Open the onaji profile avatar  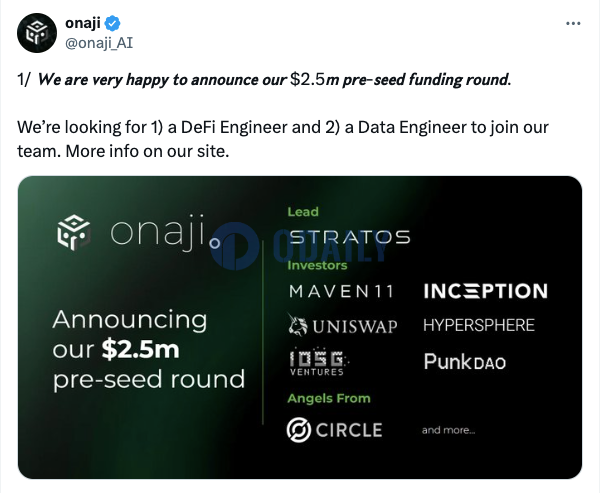[37, 33]
